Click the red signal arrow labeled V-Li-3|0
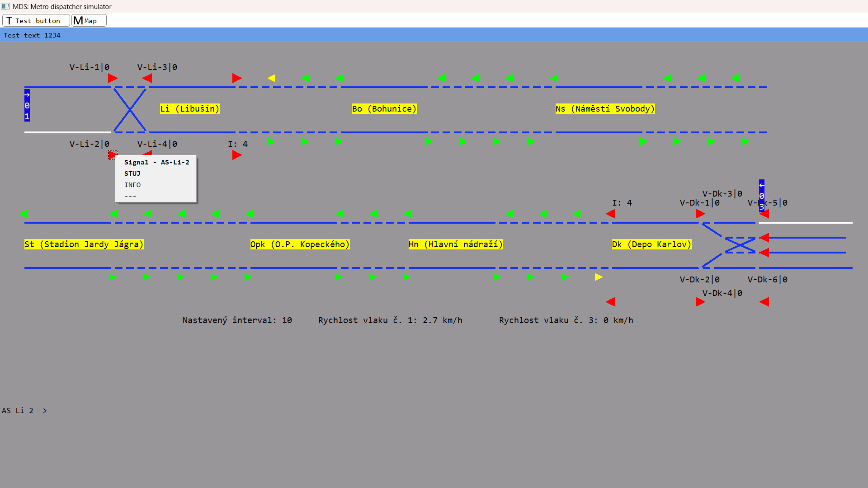 tap(147, 78)
